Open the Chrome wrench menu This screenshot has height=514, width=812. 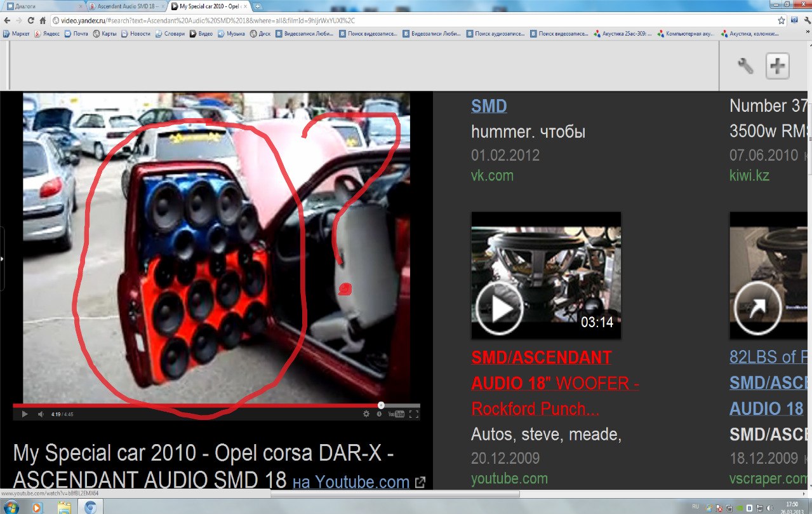point(806,20)
